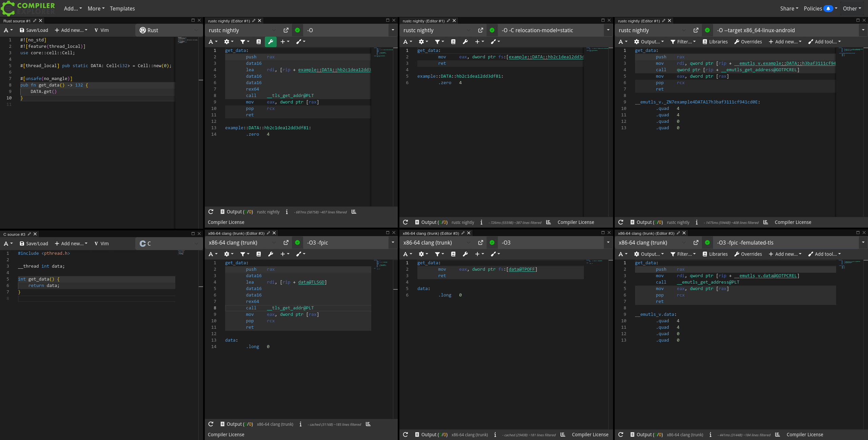Viewport: 868px width, 440px height.
Task: Open the More menu
Action: point(96,8)
